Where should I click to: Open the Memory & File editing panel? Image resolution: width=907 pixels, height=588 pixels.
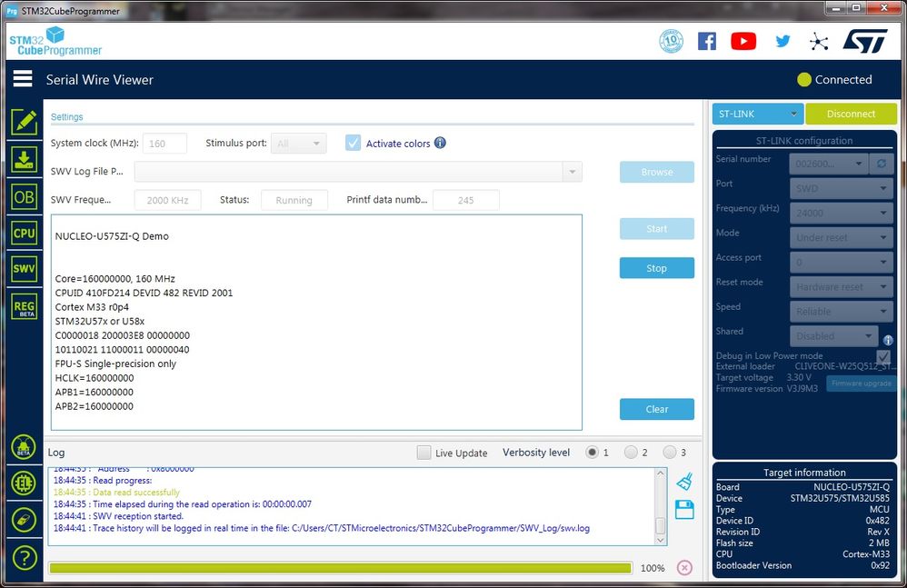24,122
